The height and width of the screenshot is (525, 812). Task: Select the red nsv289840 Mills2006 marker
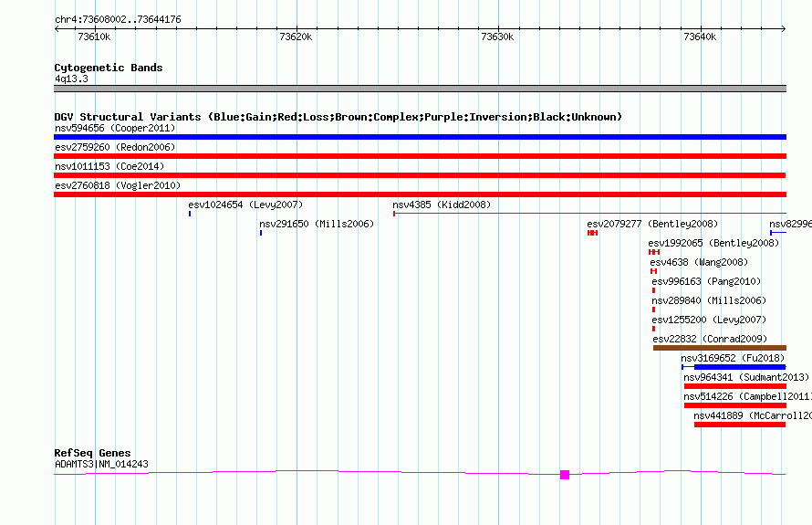653,310
